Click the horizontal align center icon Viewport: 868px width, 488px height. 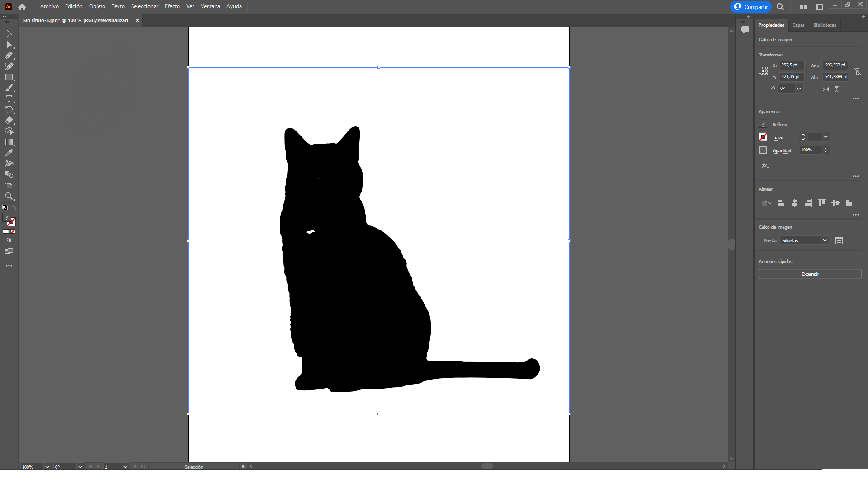point(794,203)
